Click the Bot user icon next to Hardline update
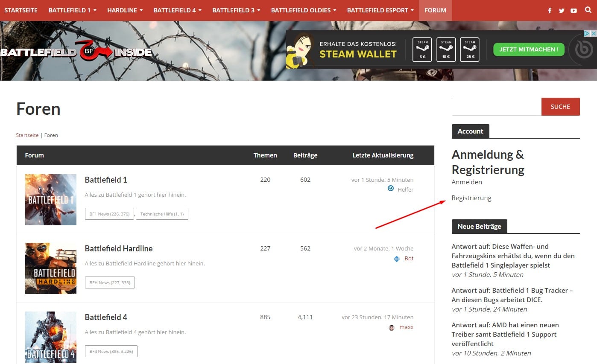 (396, 258)
